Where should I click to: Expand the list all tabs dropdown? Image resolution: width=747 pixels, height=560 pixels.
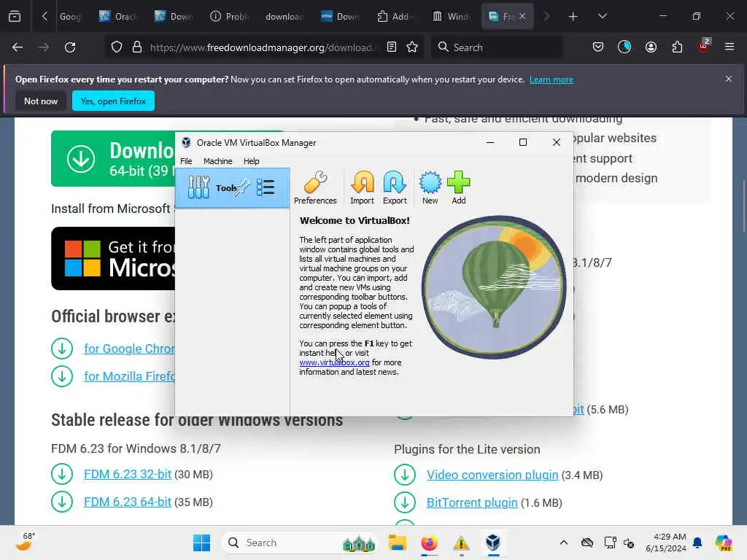point(602,17)
